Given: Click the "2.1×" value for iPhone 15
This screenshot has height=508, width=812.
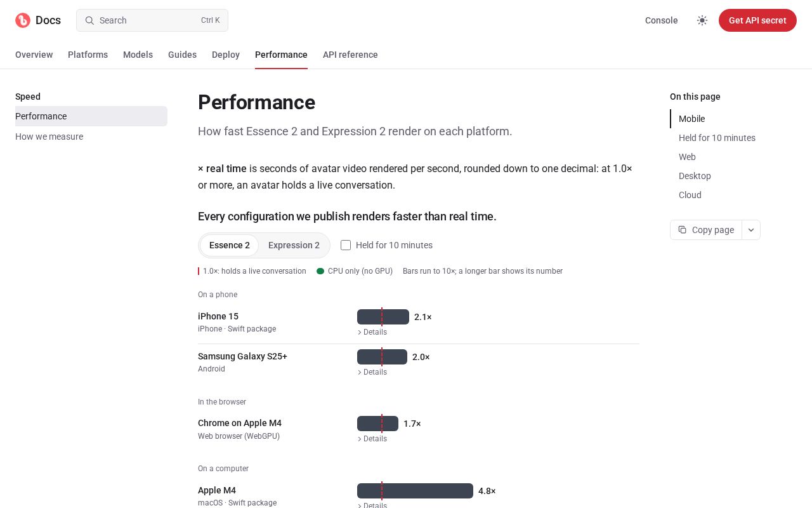Looking at the screenshot, I should 423,317.
